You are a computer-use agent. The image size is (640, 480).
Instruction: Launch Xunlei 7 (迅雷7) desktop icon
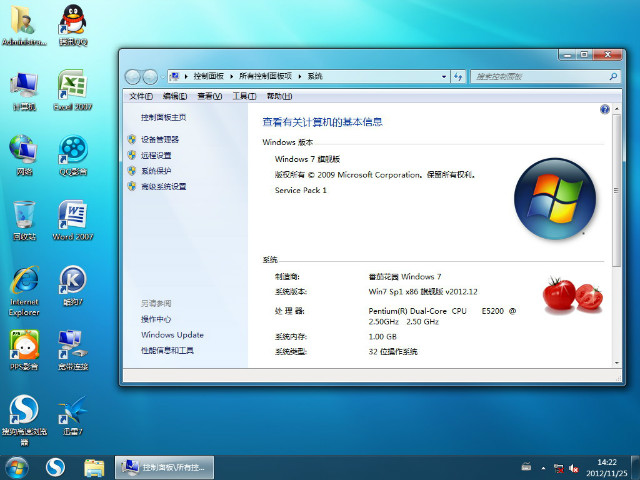tap(73, 416)
